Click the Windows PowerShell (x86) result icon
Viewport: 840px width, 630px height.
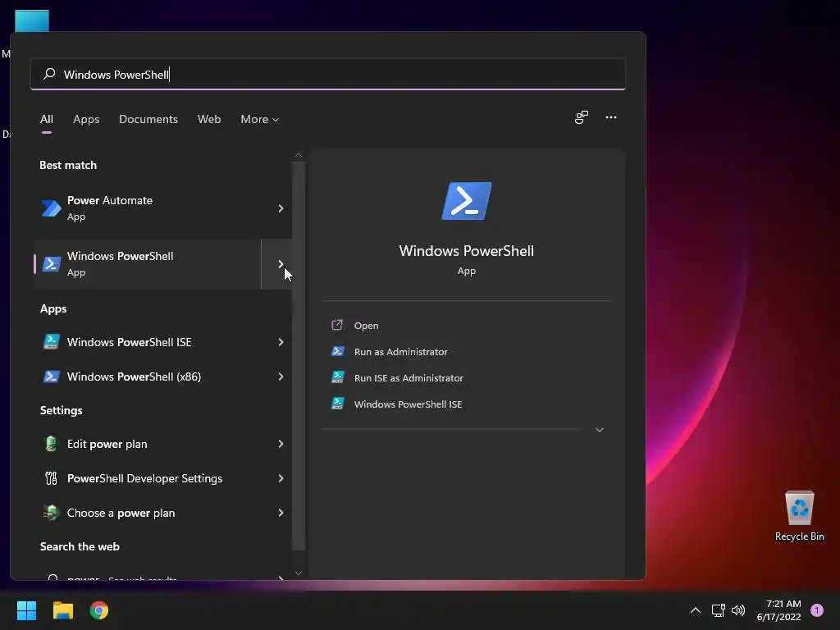coord(52,377)
